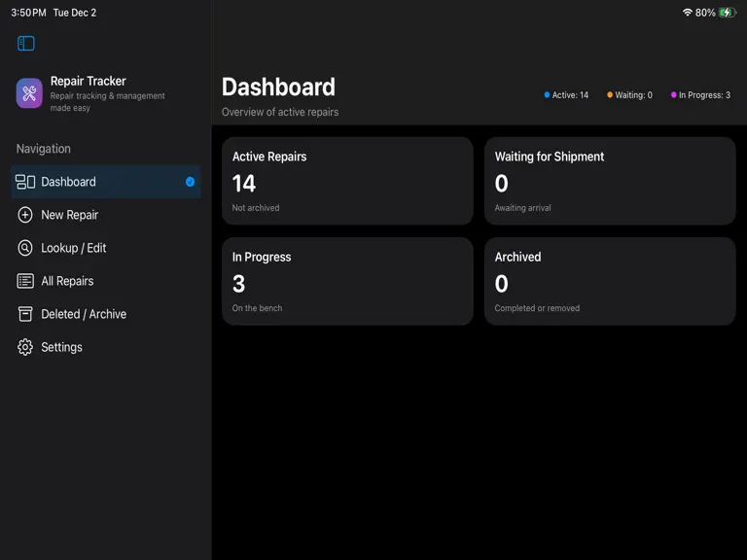Click the In Progress: 3 legend label
This screenshot has height=560, width=747.
(x=704, y=94)
